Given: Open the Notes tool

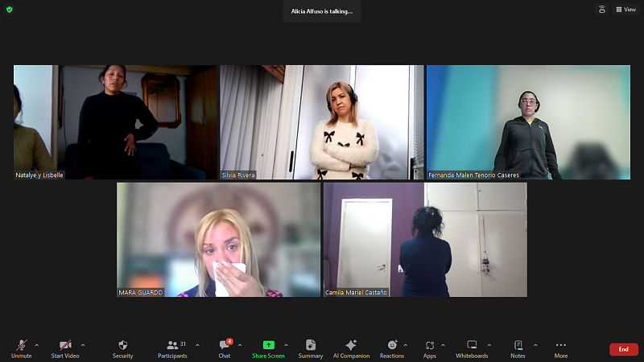Looking at the screenshot, I should click(518, 348).
